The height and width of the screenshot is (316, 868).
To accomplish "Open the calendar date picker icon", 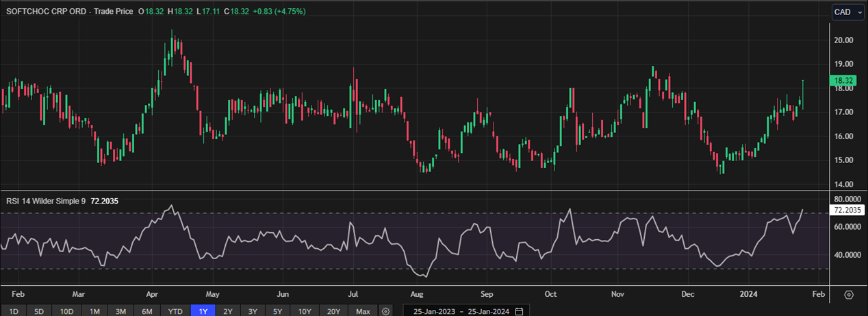I will click(x=519, y=311).
